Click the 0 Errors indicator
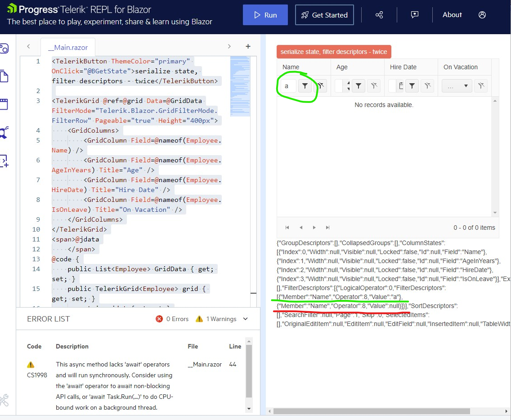Screen dimensions: 511x420 click(172, 319)
